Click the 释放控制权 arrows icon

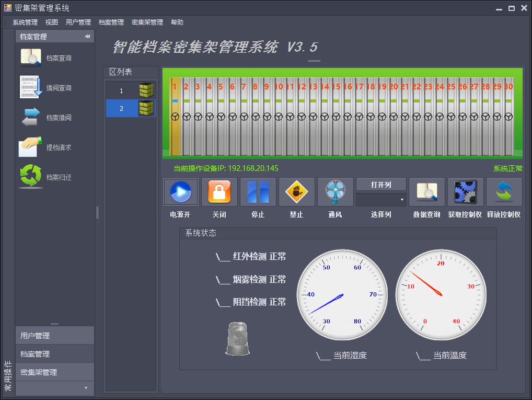[x=504, y=192]
